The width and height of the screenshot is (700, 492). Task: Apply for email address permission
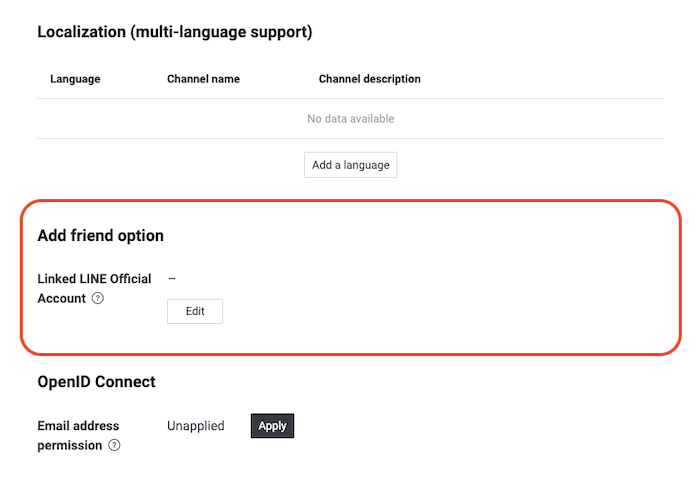click(272, 426)
